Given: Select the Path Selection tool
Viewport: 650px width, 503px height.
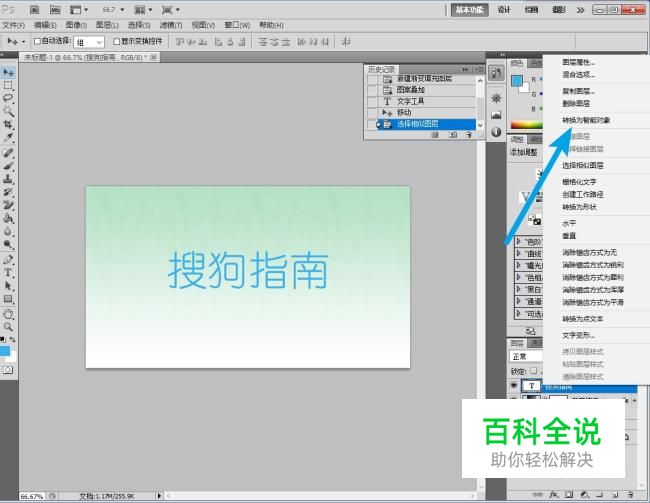Looking at the screenshot, I should (8, 286).
